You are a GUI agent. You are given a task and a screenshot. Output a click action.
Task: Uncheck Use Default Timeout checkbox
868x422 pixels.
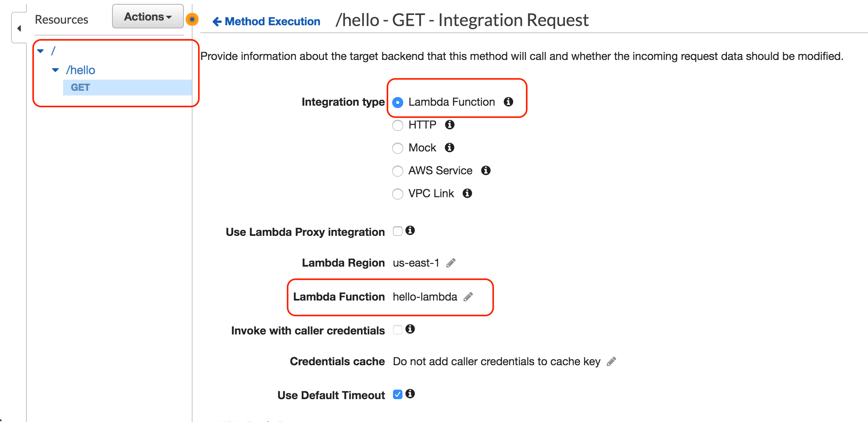pos(398,394)
